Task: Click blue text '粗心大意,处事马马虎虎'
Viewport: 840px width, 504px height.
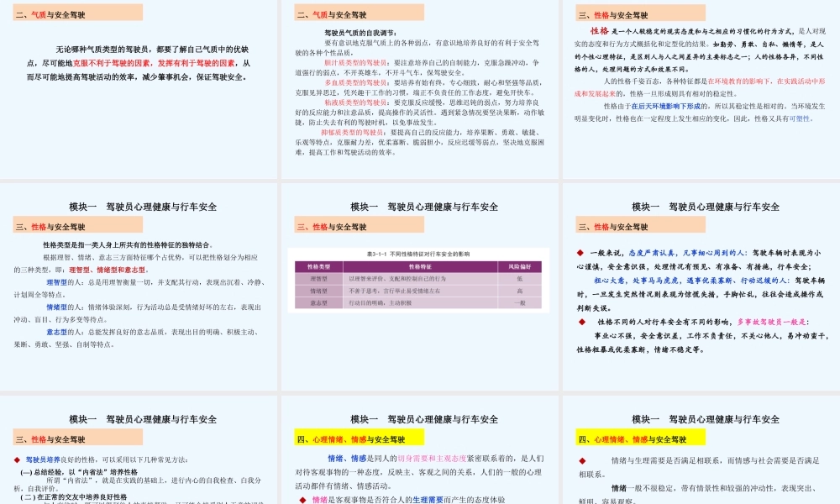Action: point(638,280)
